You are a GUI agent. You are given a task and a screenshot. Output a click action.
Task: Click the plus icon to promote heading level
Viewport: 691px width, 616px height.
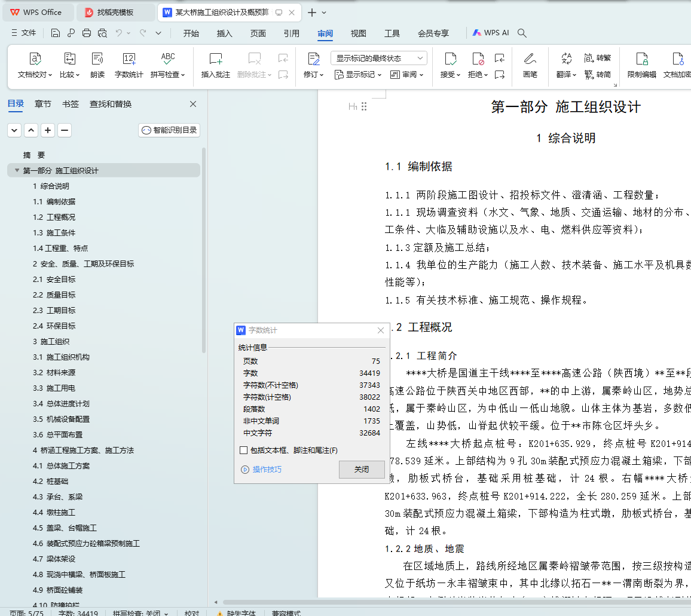[x=48, y=130]
